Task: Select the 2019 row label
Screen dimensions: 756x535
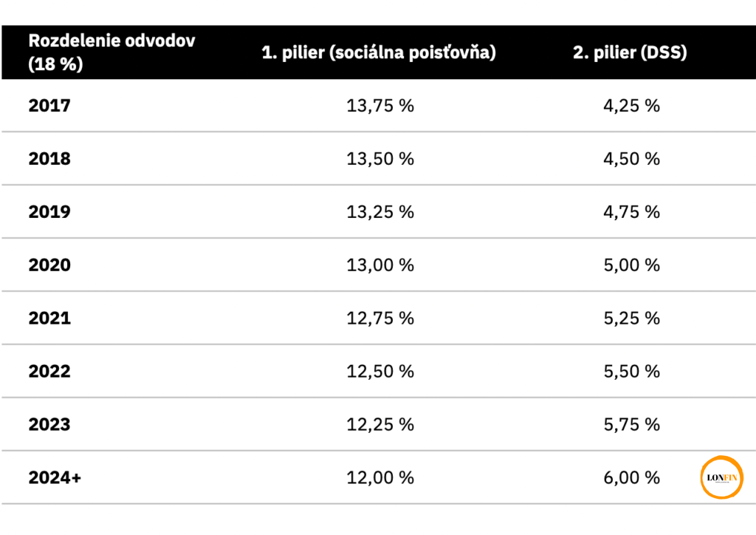Action: pos(49,212)
